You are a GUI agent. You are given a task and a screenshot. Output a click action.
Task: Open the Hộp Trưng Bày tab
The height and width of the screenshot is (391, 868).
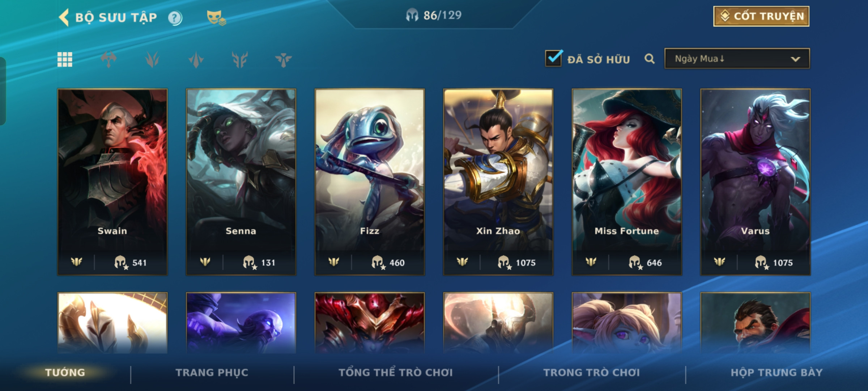(776, 373)
